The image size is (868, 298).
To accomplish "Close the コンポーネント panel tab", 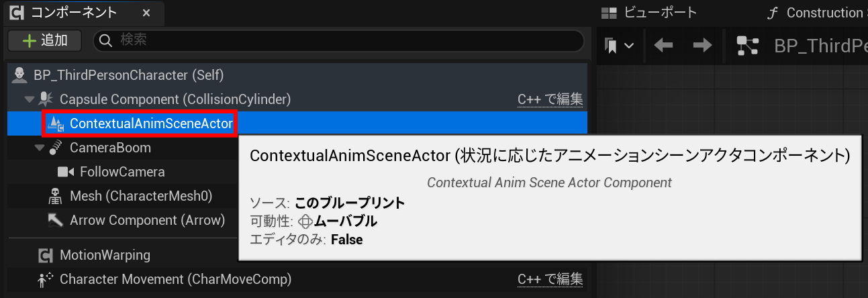I will [146, 13].
